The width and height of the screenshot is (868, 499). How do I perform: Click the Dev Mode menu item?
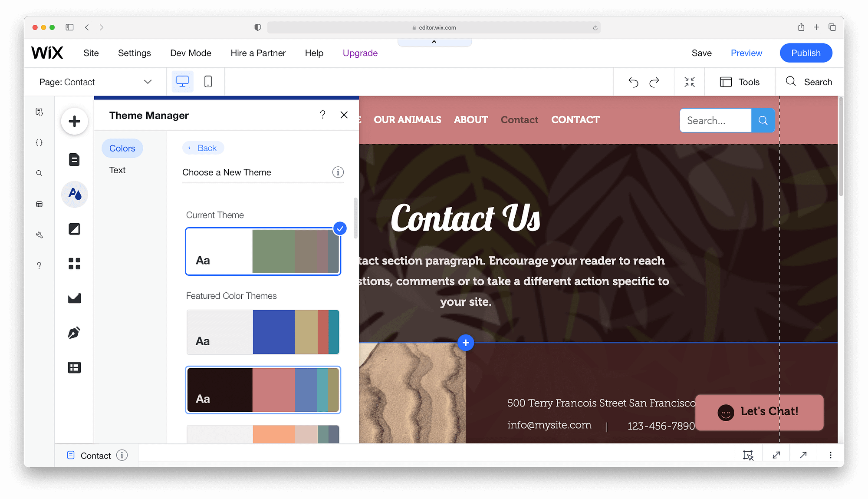click(191, 53)
